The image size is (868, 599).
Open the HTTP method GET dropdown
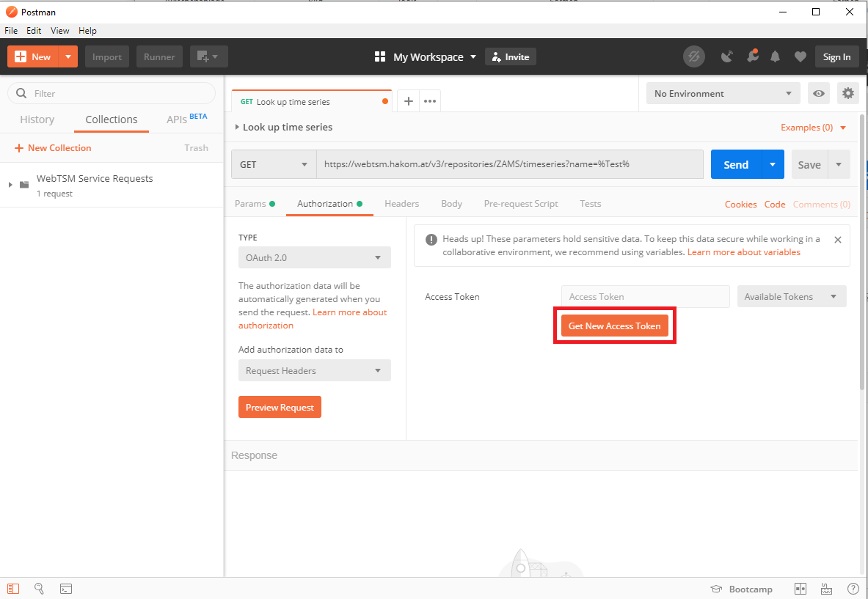[x=274, y=165]
